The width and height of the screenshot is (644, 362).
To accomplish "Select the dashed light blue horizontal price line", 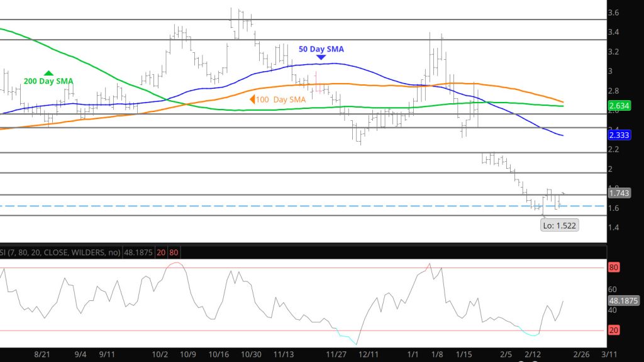I will (x=252, y=206).
